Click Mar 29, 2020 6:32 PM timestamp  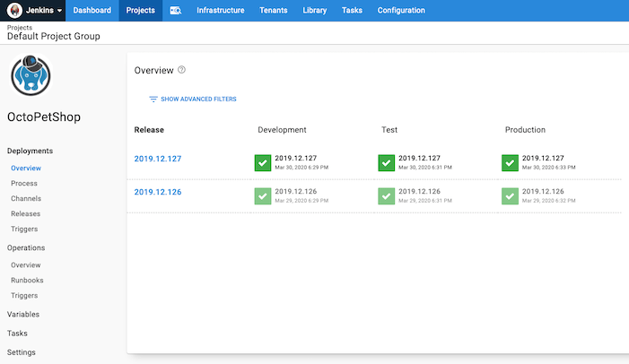pos(549,201)
